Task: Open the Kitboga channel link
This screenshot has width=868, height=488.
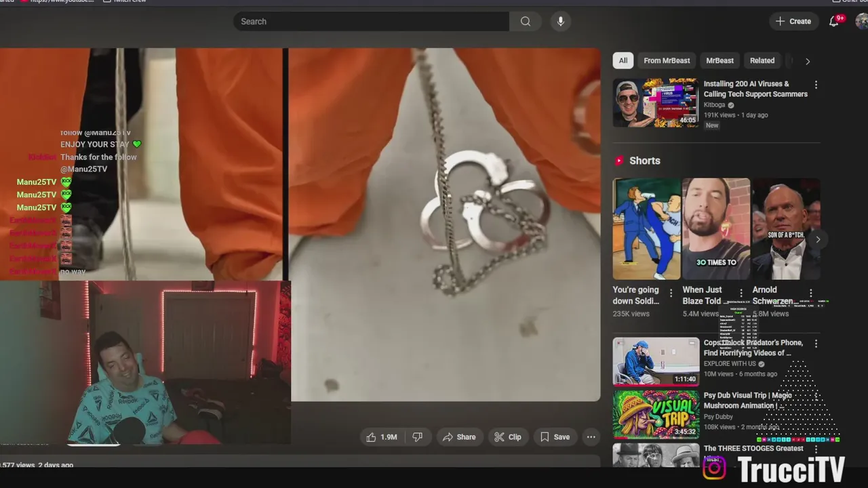Action: 714,105
